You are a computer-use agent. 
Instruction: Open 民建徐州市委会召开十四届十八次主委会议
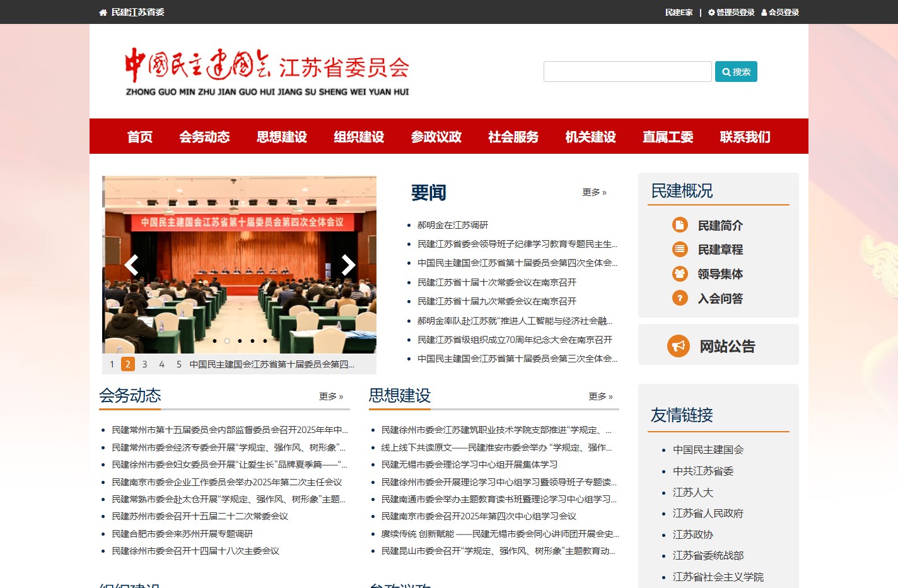[195, 551]
